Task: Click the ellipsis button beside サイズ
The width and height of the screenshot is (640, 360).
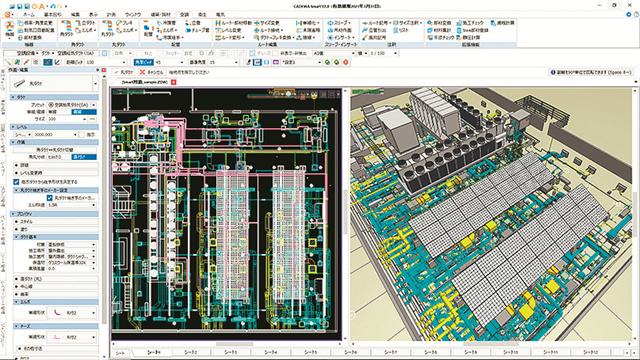Action: click(x=92, y=119)
